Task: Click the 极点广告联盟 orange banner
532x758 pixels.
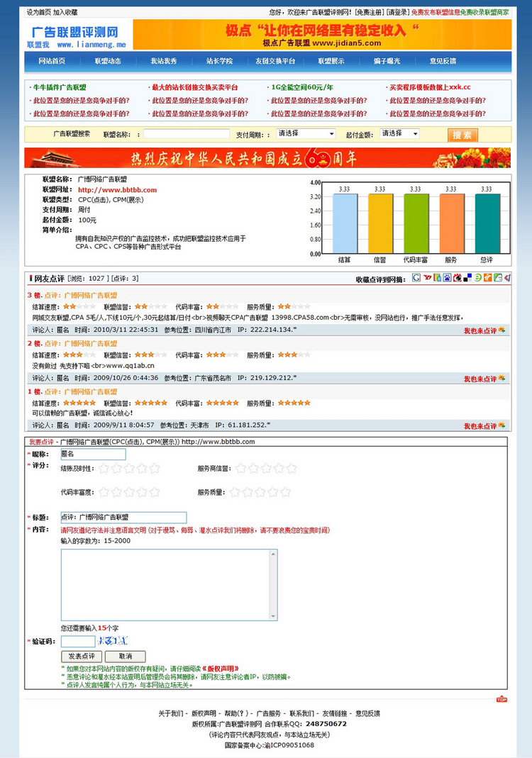Action: (x=322, y=34)
